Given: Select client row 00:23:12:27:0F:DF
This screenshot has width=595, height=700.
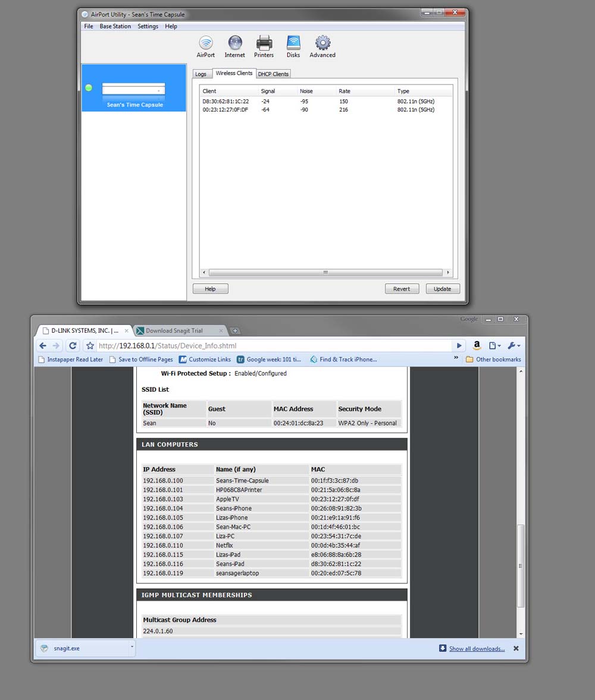Looking at the screenshot, I should point(326,110).
